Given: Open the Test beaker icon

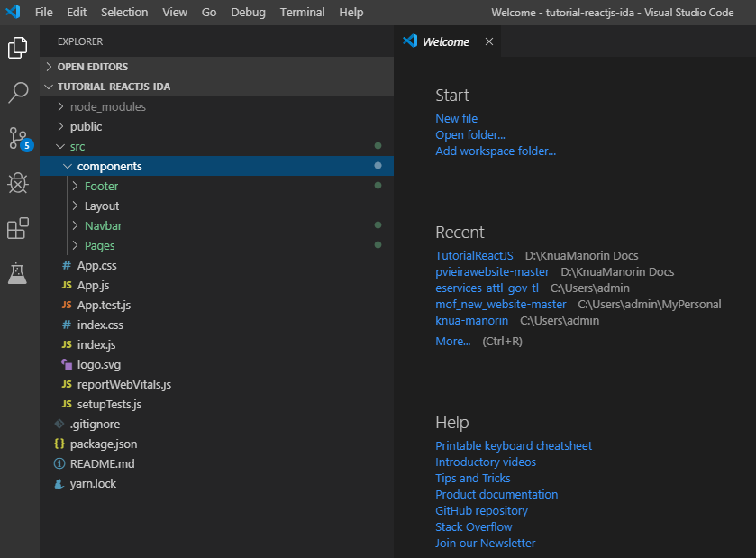Looking at the screenshot, I should (x=17, y=273).
